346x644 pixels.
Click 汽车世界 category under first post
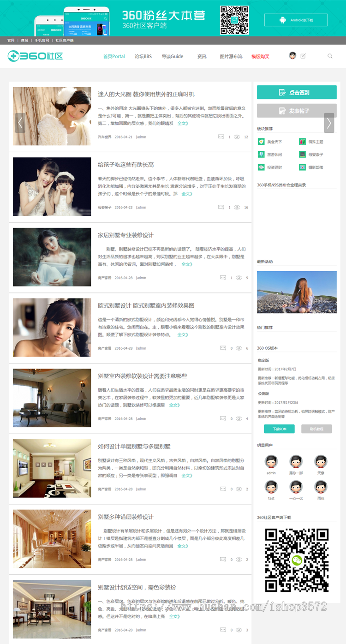pos(104,137)
